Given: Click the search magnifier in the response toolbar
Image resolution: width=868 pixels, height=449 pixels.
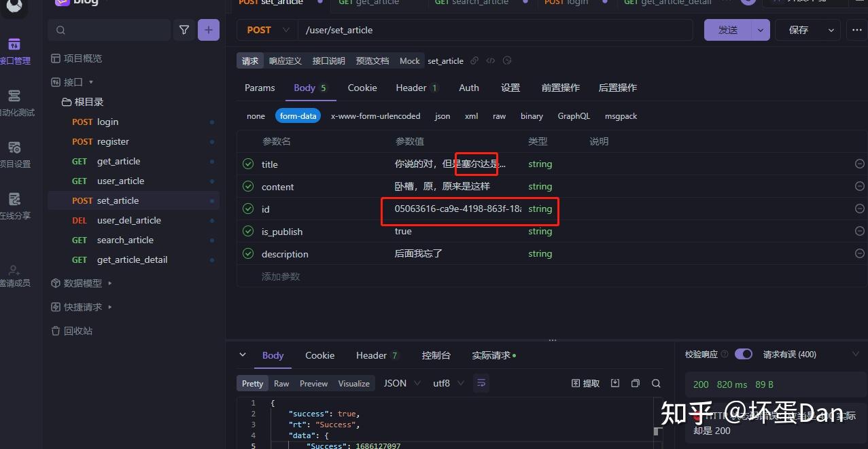Looking at the screenshot, I should 655,383.
